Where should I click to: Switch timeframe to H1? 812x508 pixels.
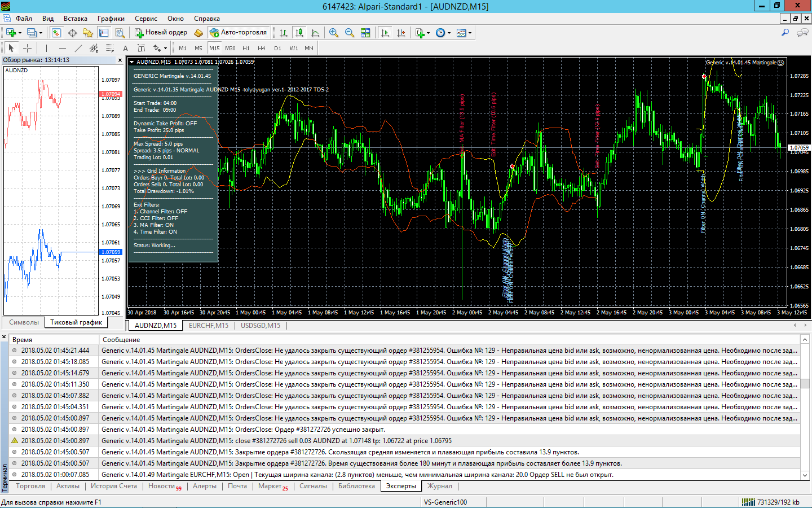(x=246, y=48)
